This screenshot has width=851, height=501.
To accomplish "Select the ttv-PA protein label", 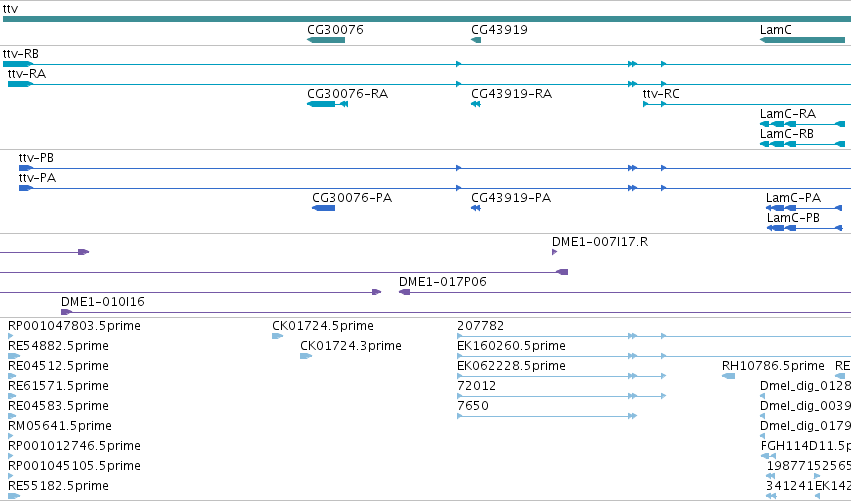I will [37, 178].
